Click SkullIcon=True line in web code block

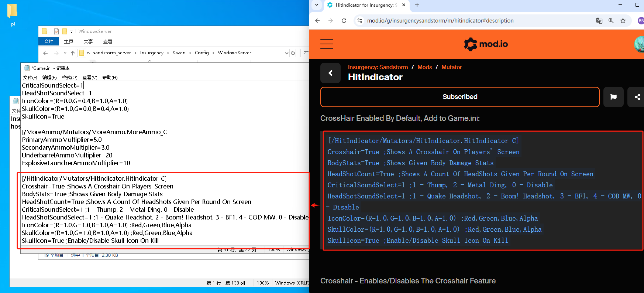[x=418, y=241]
